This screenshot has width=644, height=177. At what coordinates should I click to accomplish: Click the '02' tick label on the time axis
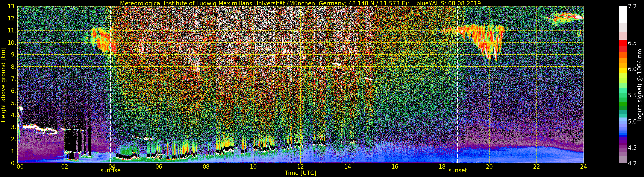[x=65, y=166]
